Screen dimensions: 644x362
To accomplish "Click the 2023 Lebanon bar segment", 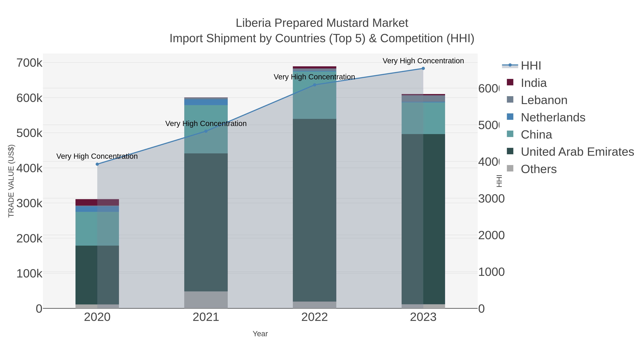I will click(423, 99).
